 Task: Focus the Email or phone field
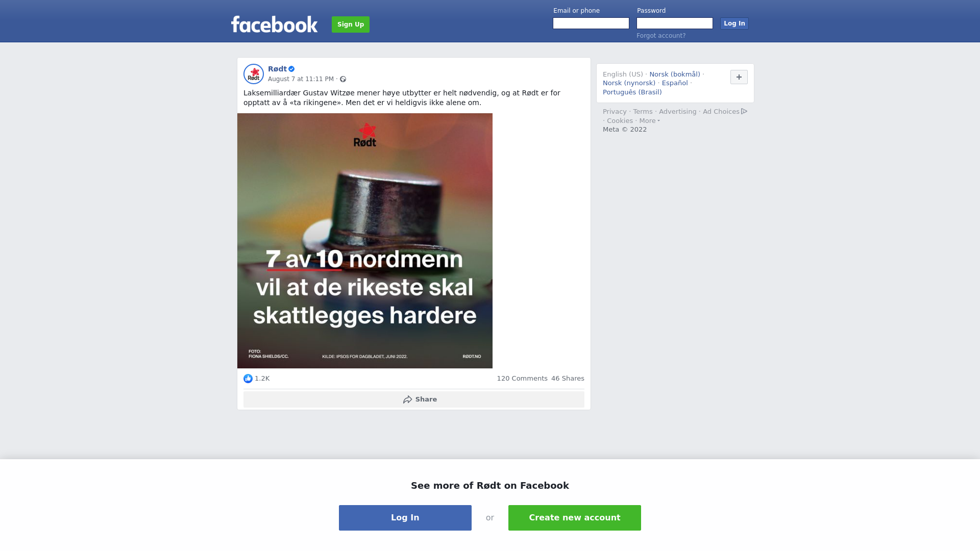591,23
